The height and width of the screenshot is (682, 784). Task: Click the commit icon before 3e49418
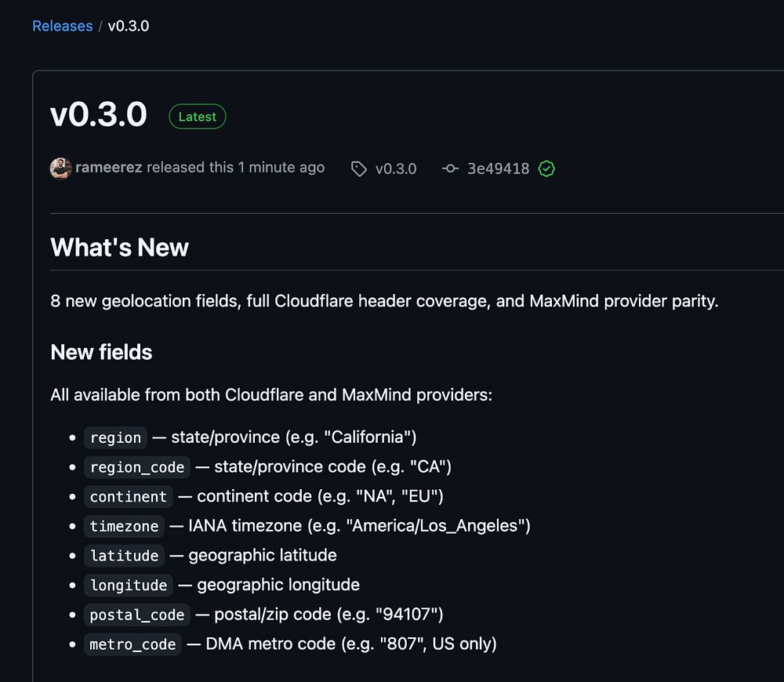450,169
